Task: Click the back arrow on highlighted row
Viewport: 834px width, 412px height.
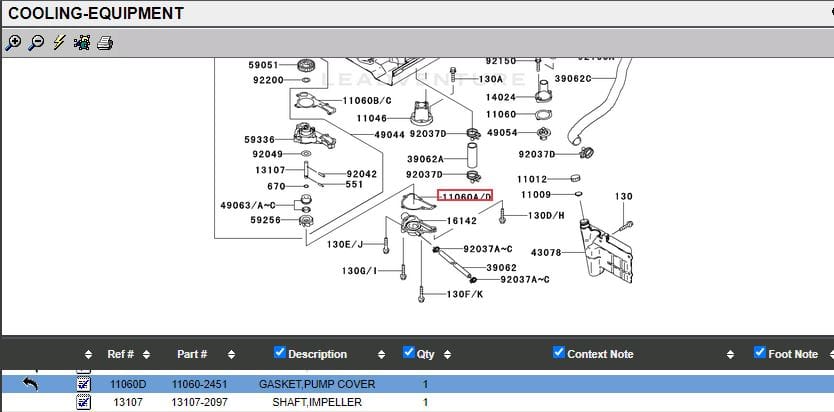Action: pos(30,383)
